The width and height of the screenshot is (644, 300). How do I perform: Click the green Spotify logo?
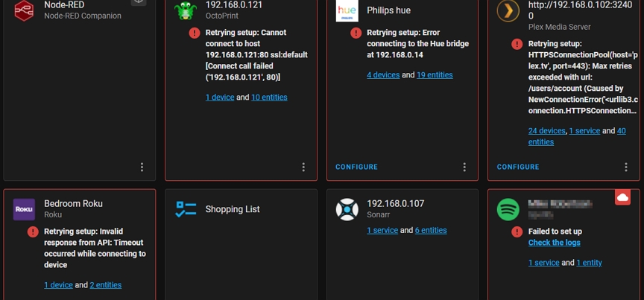(508, 209)
